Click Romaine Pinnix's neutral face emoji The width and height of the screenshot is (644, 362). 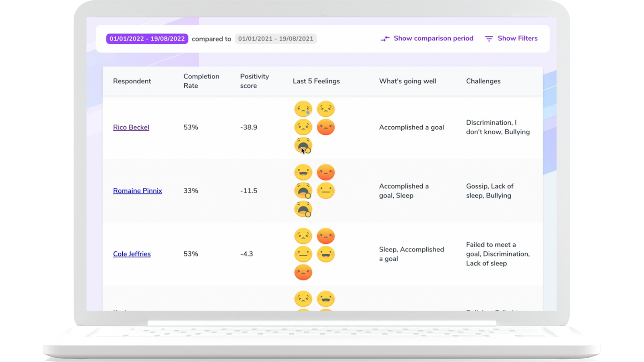(326, 191)
